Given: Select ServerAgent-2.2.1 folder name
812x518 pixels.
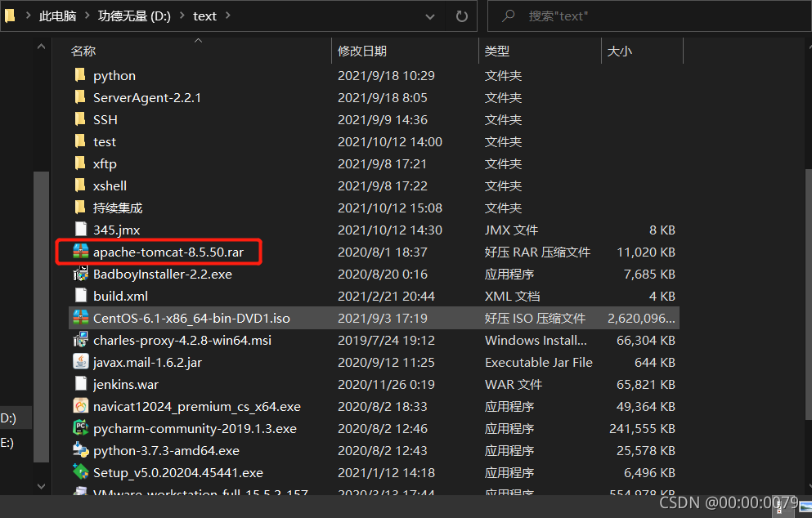Looking at the screenshot, I should coord(147,98).
